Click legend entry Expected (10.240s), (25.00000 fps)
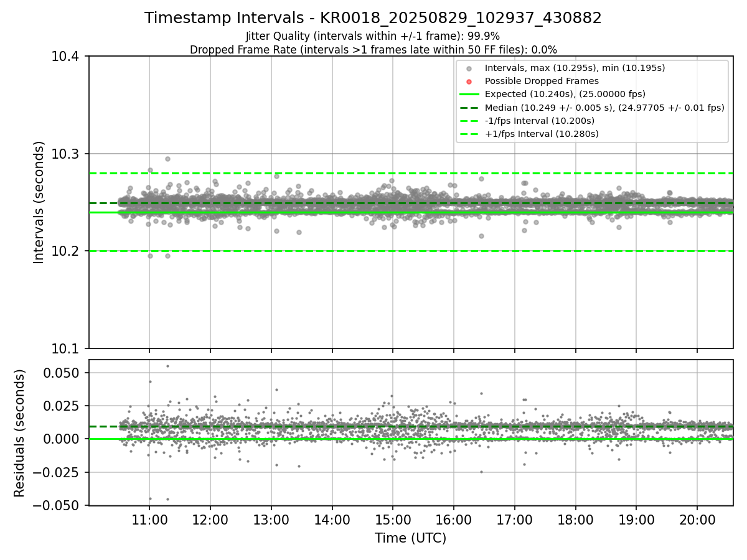The height and width of the screenshot is (560, 747). tap(565, 94)
